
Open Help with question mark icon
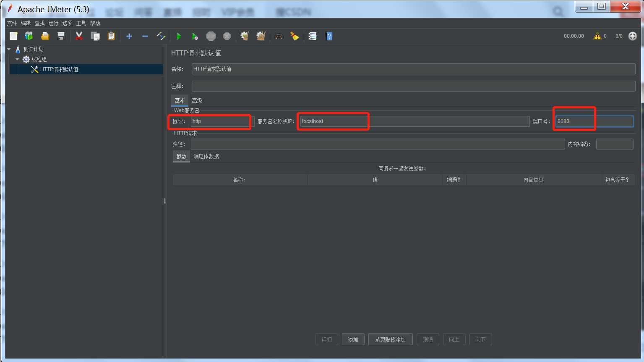tap(329, 36)
